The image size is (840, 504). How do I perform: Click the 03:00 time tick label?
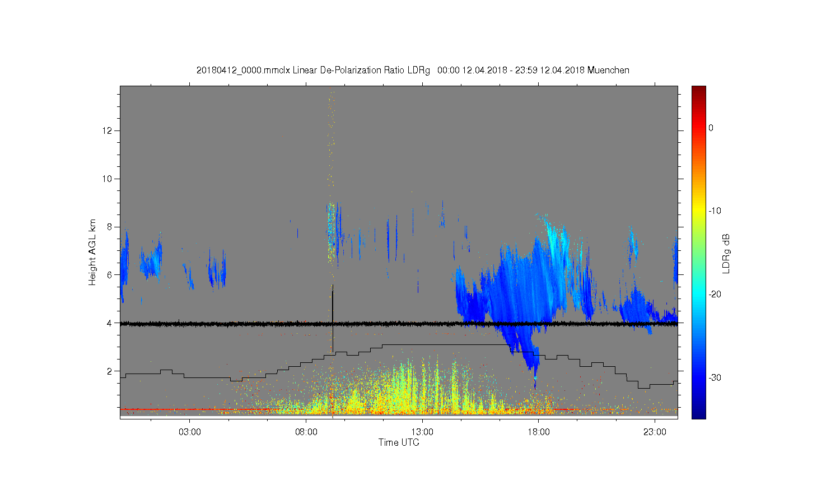coord(190,432)
